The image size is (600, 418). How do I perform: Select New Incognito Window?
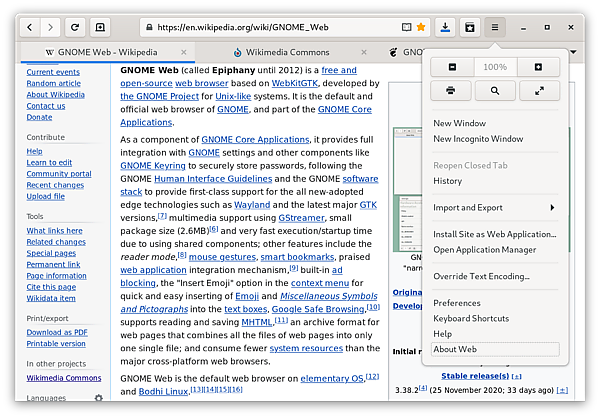tap(495, 139)
